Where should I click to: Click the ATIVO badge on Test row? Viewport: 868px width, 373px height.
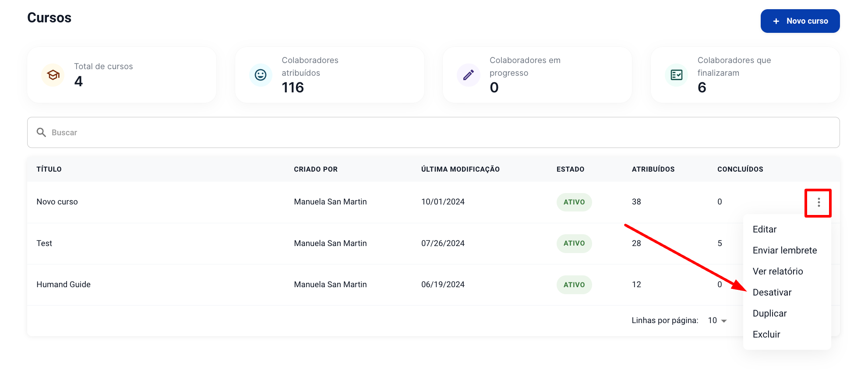(574, 243)
